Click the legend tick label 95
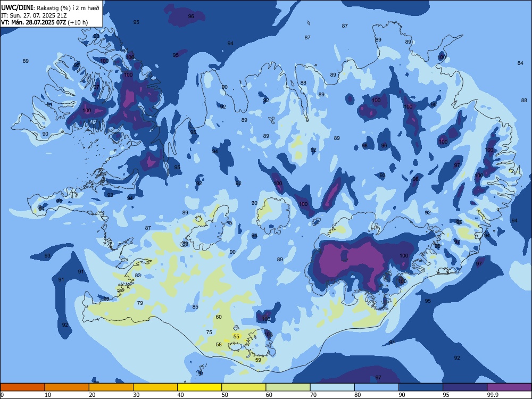 click(445, 395)
